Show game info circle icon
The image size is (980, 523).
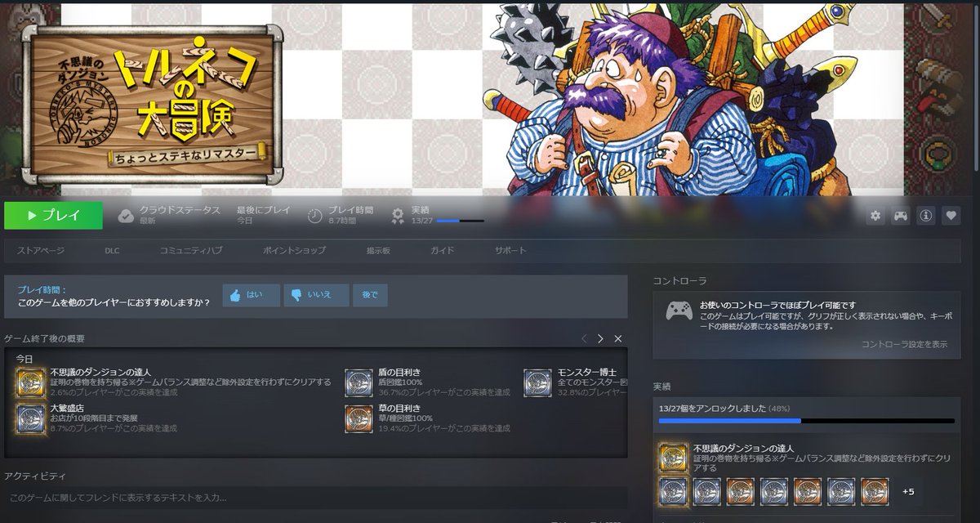tap(925, 216)
